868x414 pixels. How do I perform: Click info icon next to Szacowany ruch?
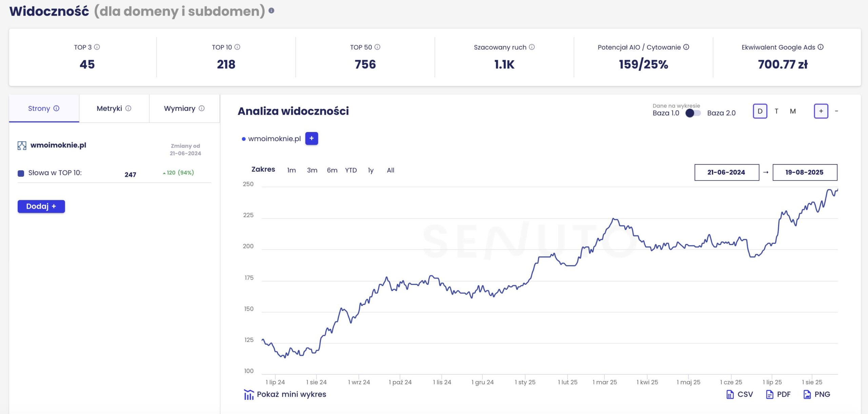(x=532, y=47)
